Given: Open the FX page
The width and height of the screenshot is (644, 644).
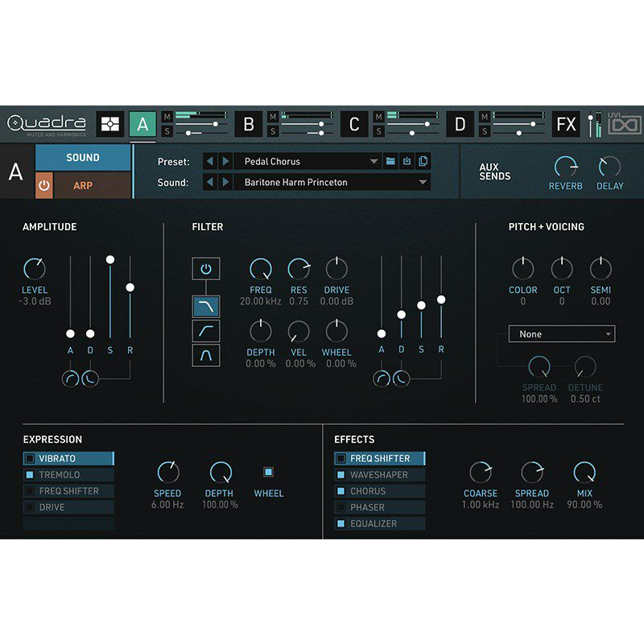Looking at the screenshot, I should click(566, 124).
